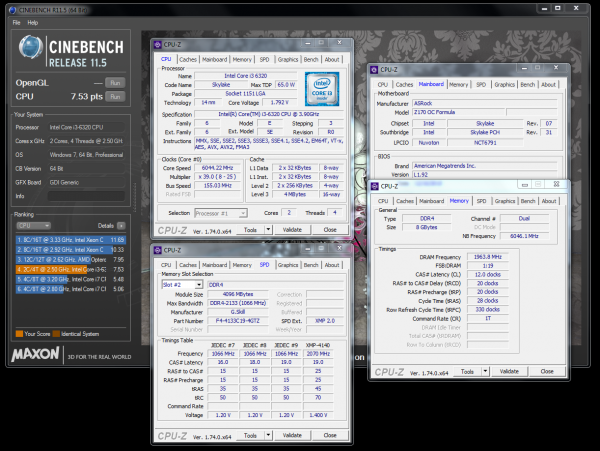Select the 8C/16T 2.92 GHz Xeon ranking row
Image resolution: width=600 pixels, height=451 pixels.
pyautogui.click(x=71, y=250)
